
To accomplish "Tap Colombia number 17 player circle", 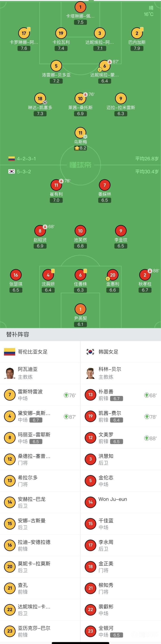I will [24, 33].
